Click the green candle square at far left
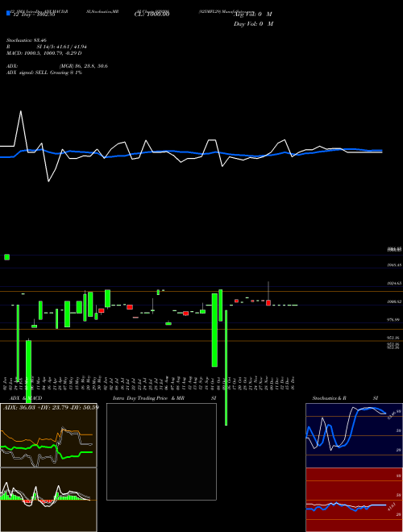403x532 pixels. pos(6,257)
